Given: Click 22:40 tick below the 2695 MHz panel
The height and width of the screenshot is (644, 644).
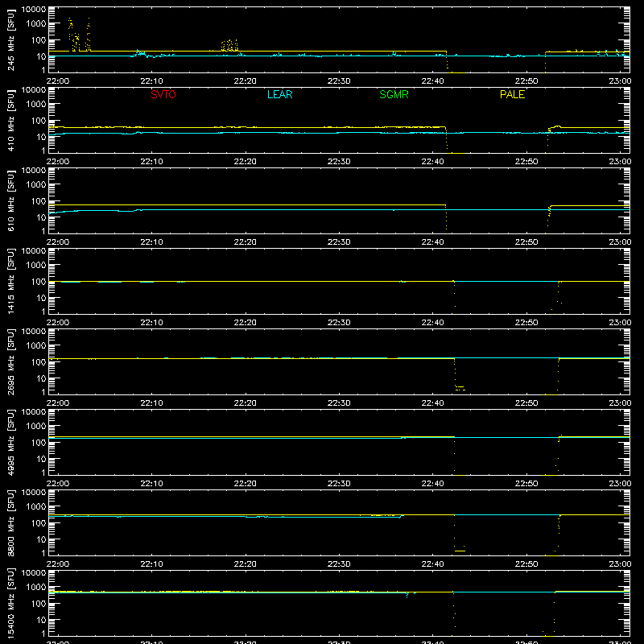Looking at the screenshot, I should (x=432, y=403).
